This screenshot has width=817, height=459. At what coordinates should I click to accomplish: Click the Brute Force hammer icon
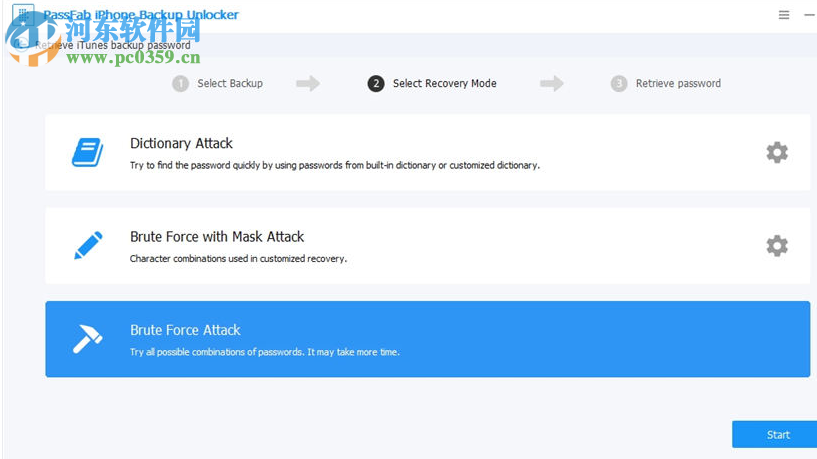coord(87,339)
